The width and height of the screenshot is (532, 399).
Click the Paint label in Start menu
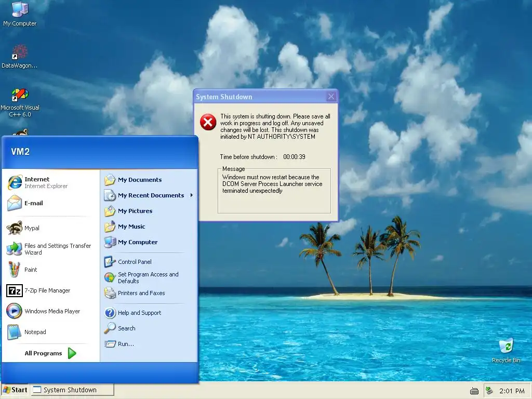[31, 270]
